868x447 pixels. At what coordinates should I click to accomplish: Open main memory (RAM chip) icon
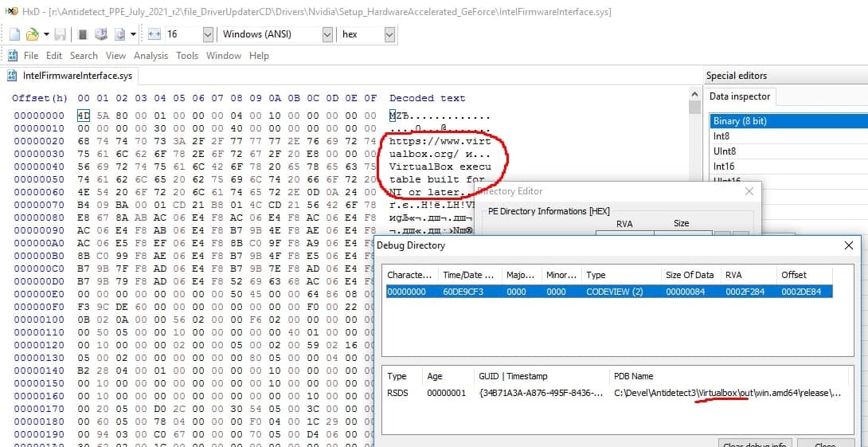(83, 34)
